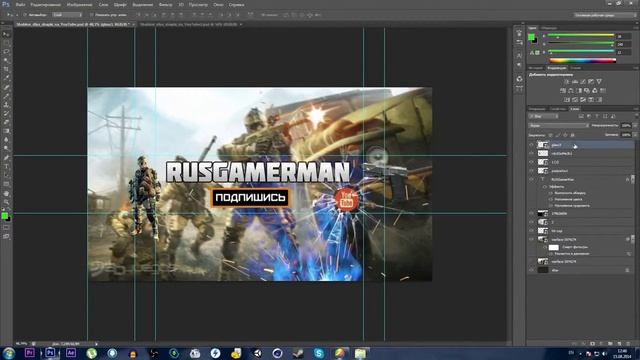640x360 pixels.
Task: Select the Zoom tool in toolbox
Action: point(6,202)
